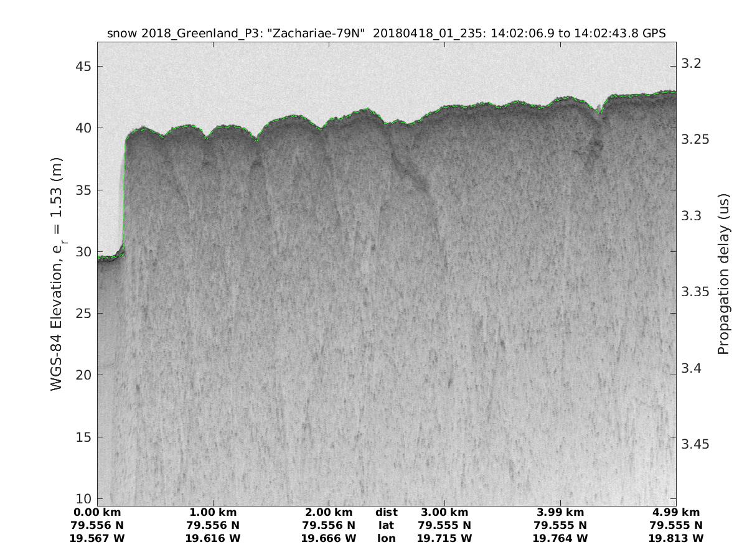Select the 'WGS-84 Elevation' y-axis label
This screenshot has height=560, width=747.
57,273
